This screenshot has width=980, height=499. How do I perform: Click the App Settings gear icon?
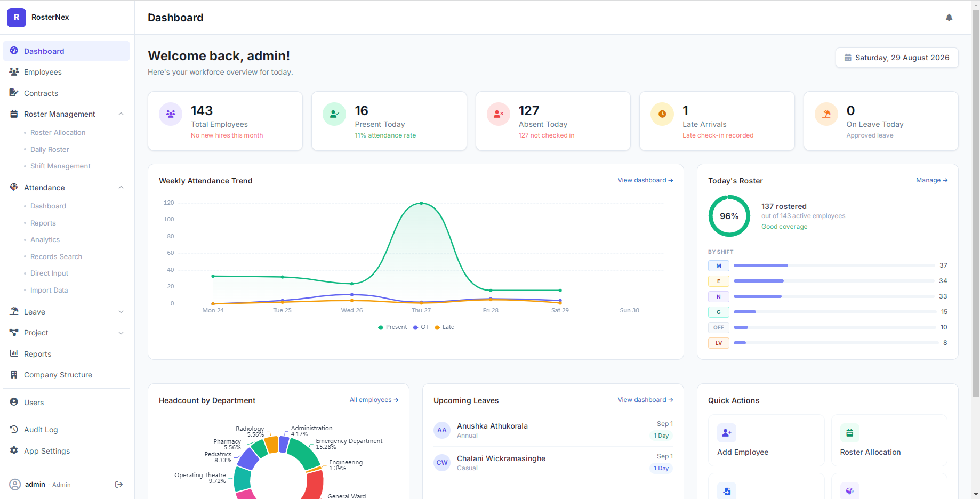click(x=14, y=450)
